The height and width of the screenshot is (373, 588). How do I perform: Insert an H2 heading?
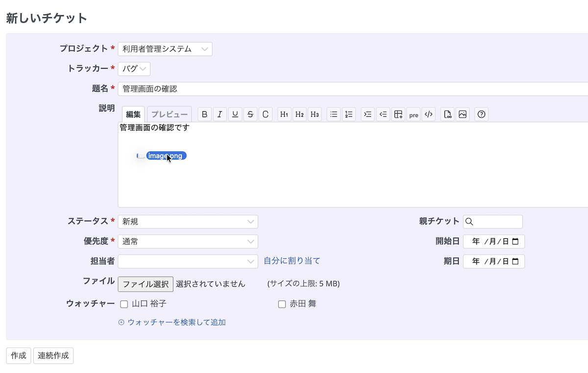click(x=300, y=114)
